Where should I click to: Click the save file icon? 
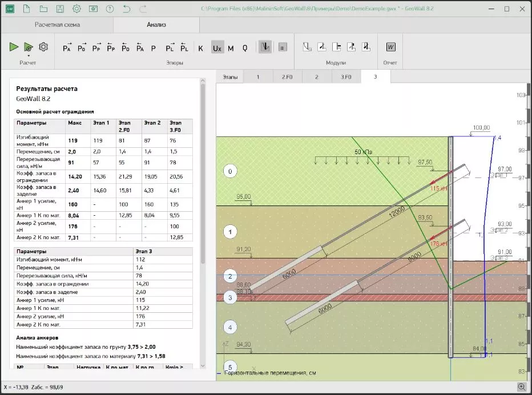[60, 9]
